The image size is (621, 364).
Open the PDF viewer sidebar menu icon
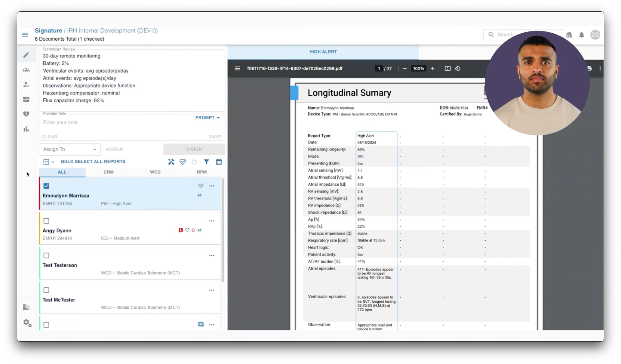pyautogui.click(x=237, y=69)
